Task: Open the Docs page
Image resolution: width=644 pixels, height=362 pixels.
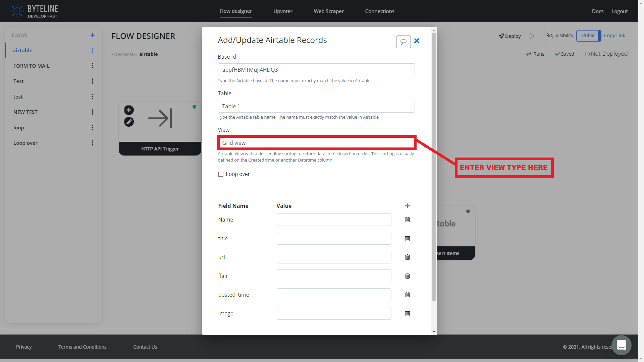Action: point(598,11)
